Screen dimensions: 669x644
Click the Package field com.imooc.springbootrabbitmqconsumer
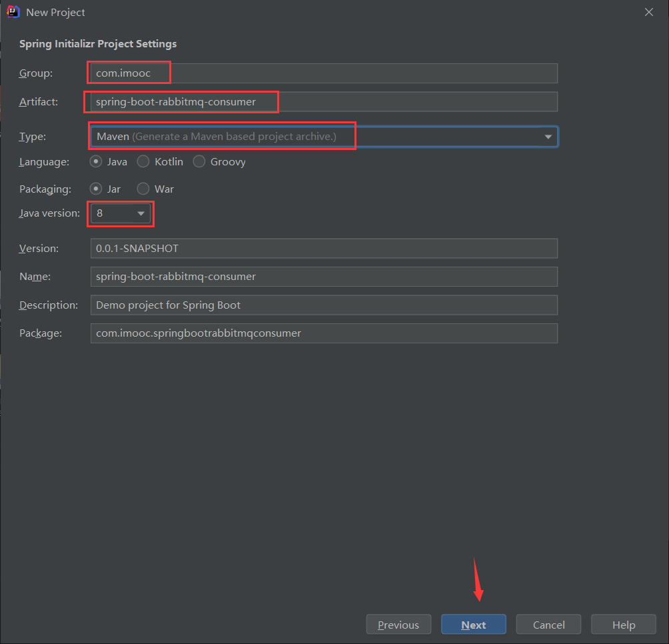point(324,333)
